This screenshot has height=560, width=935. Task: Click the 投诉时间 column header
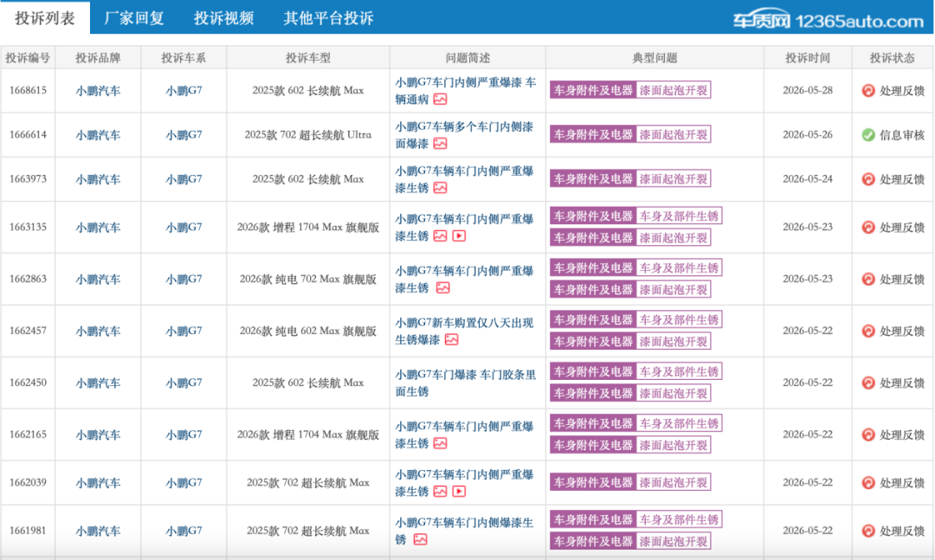pyautogui.click(x=808, y=58)
